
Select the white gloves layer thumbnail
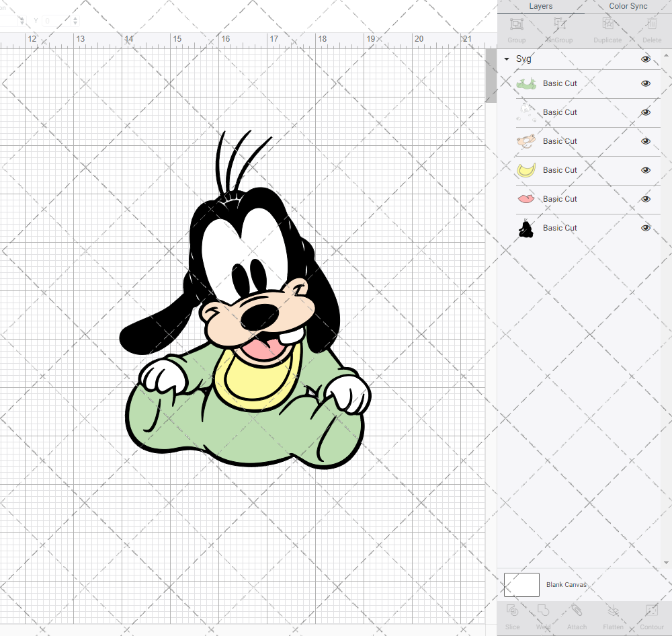[526, 112]
